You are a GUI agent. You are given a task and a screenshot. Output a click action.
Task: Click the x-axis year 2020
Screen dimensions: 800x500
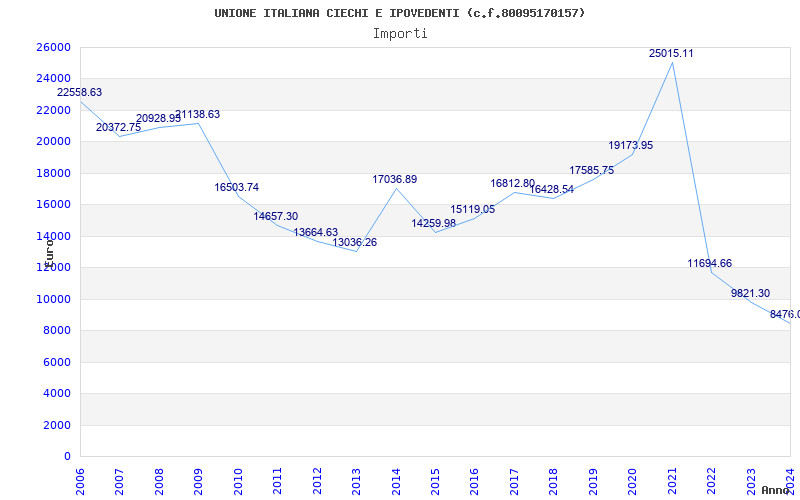click(x=632, y=482)
